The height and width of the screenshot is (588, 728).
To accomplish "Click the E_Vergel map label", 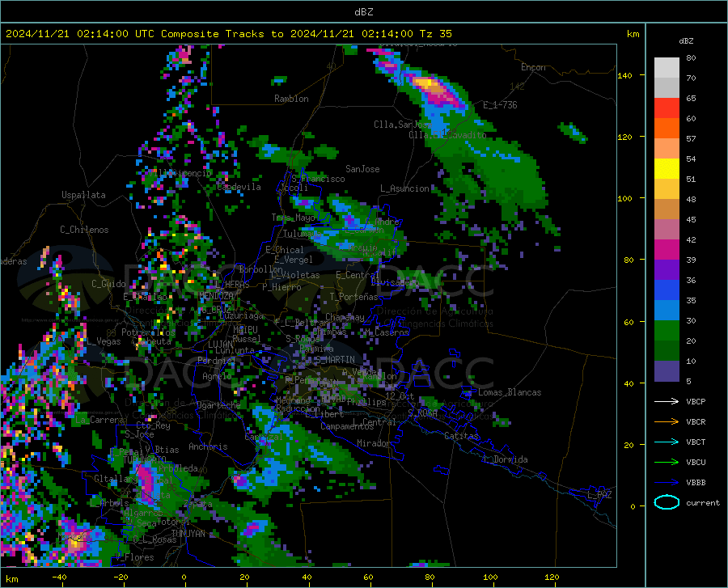I will pos(294,260).
